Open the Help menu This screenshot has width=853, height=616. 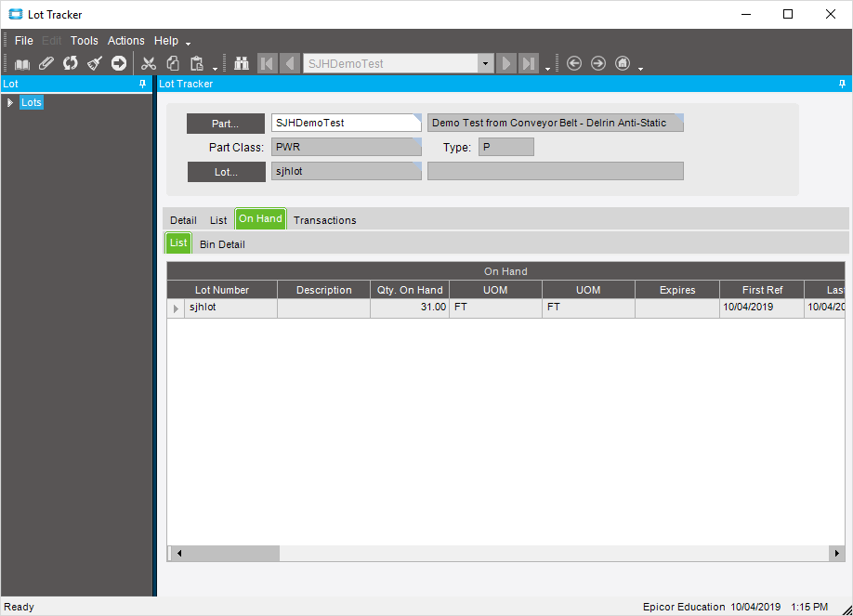[166, 41]
